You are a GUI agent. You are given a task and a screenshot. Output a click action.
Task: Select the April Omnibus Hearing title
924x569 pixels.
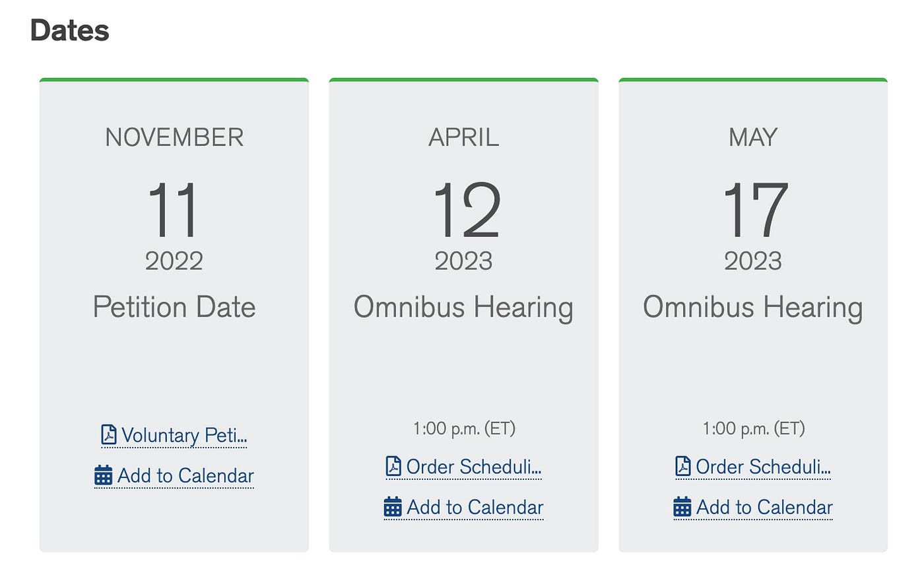(463, 308)
